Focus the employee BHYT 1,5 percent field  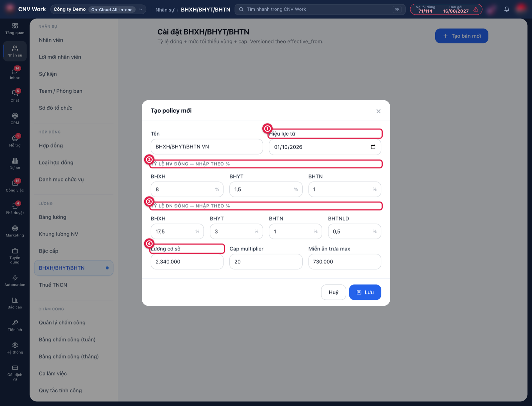point(266,189)
